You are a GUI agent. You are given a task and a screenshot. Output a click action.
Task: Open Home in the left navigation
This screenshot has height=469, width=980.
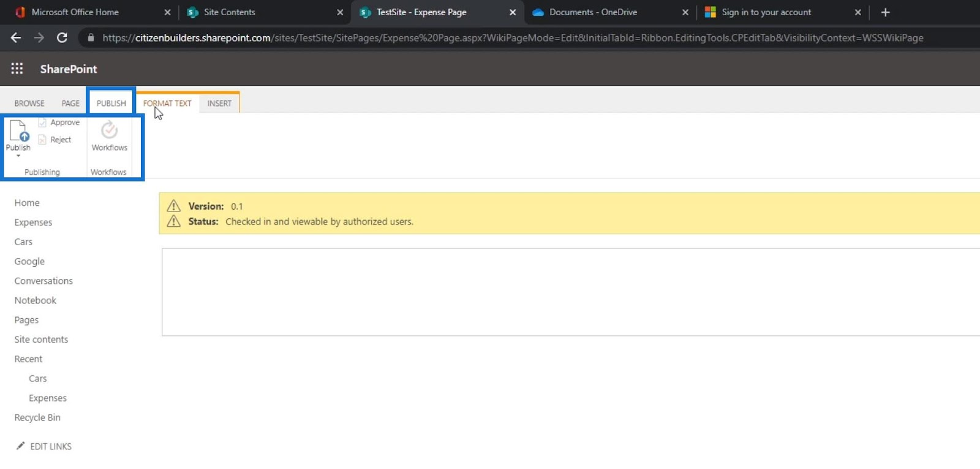pyautogui.click(x=27, y=203)
